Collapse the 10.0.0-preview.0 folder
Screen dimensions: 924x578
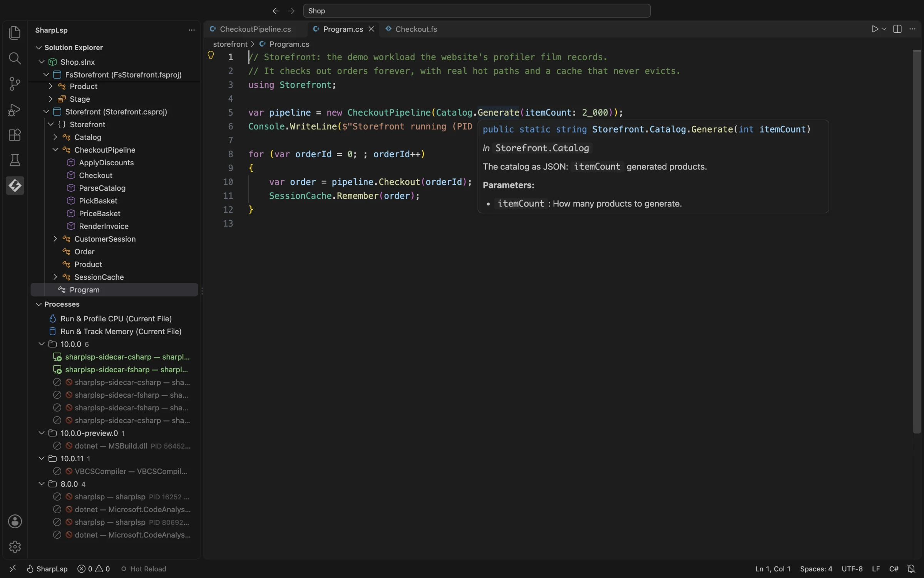[42, 433]
